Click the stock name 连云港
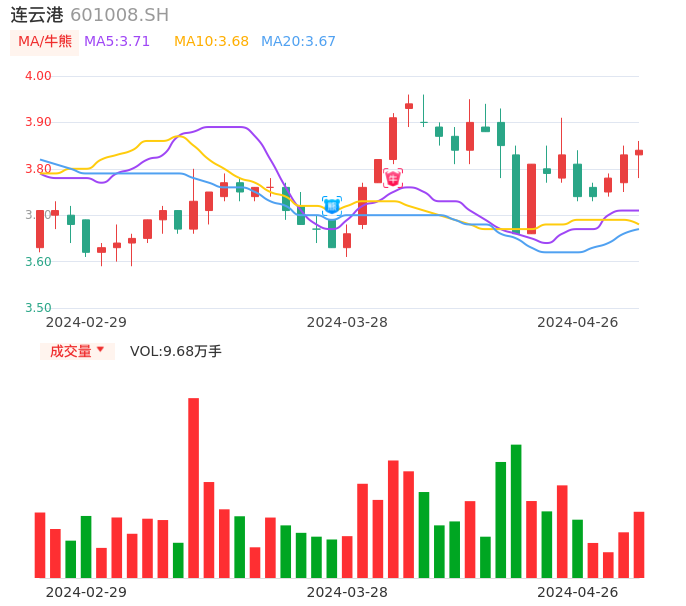Viewport: 686px width, 606px height. [37, 15]
